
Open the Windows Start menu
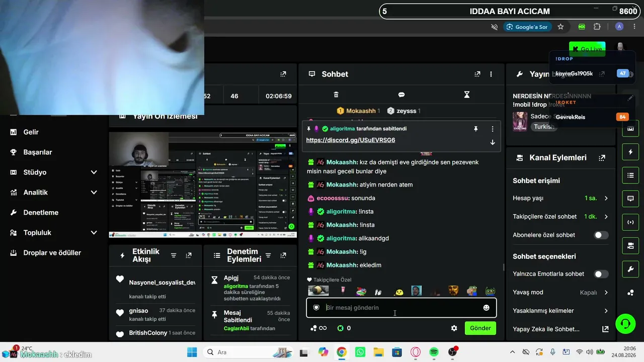(x=192, y=352)
